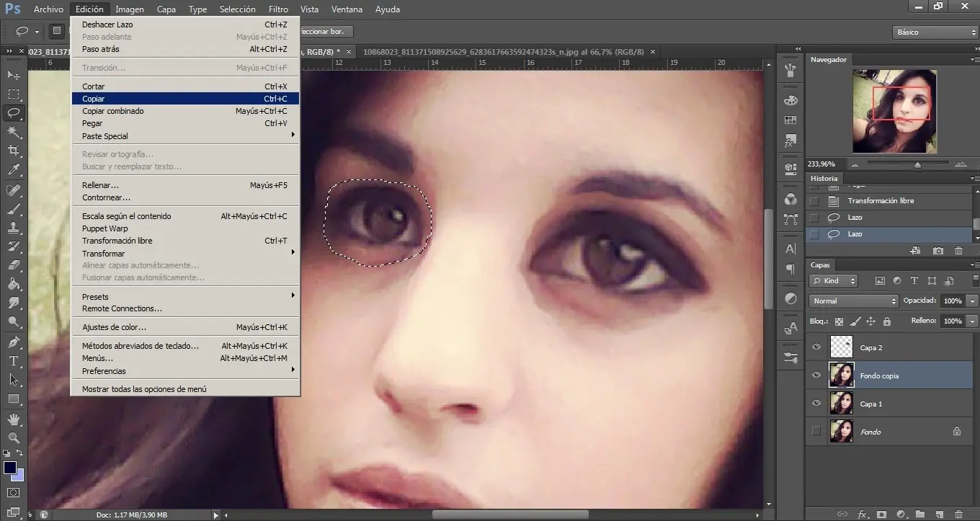Select the Lasso tool in the toolbox
The image size is (980, 521).
[14, 113]
